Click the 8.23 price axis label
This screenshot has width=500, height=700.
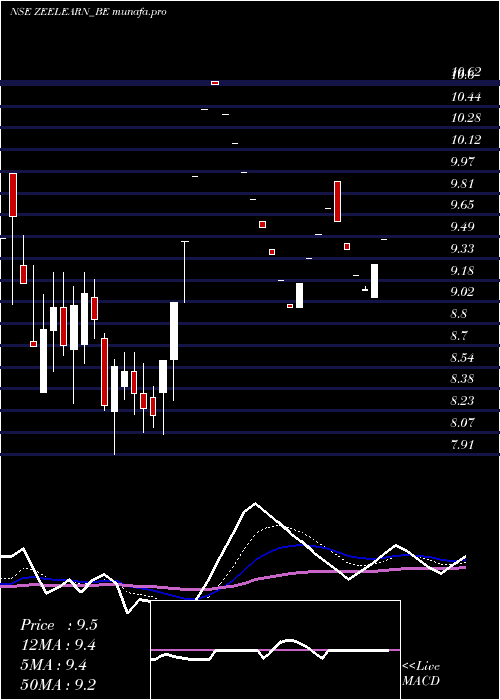click(462, 401)
